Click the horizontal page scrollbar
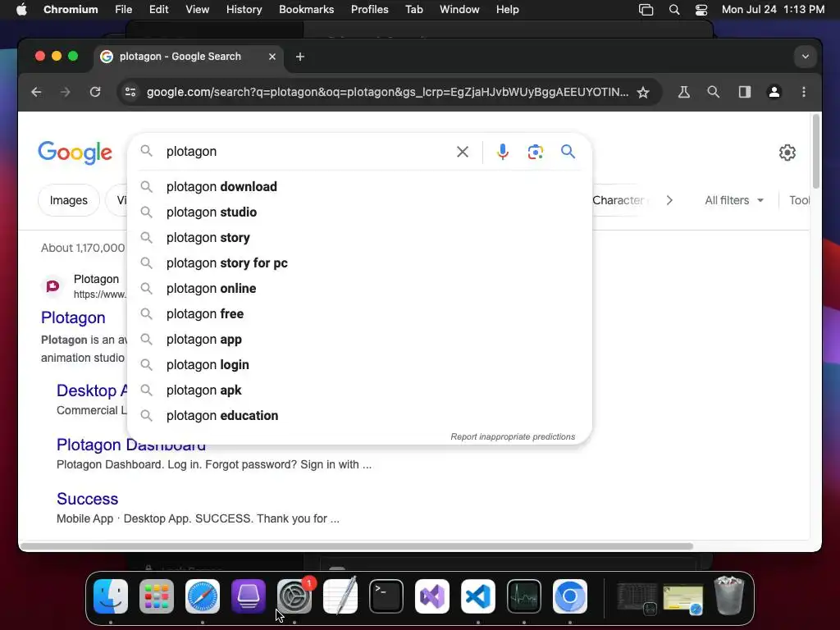The height and width of the screenshot is (630, 840). pyautogui.click(x=357, y=546)
